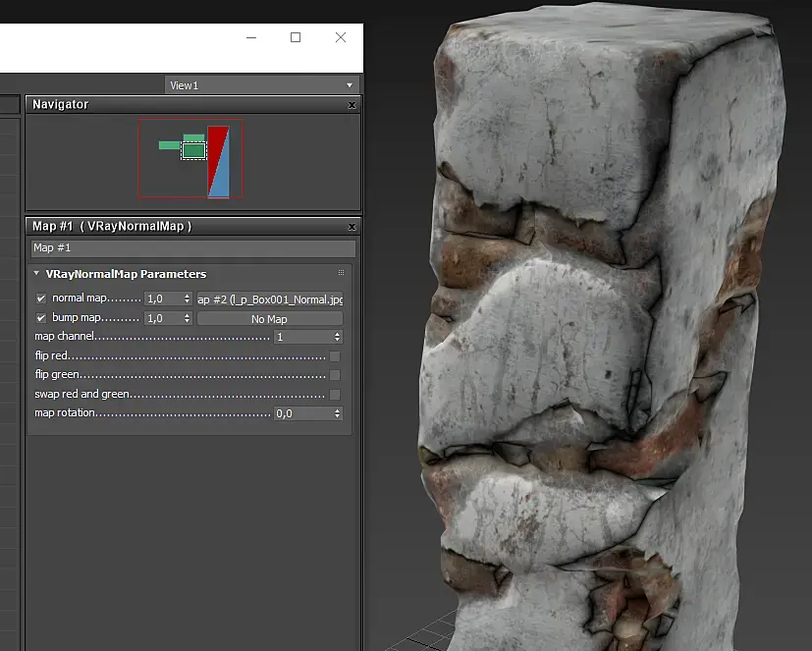
Task: Open the l_p_Box001_Normal.jpg map button
Action: click(270, 298)
